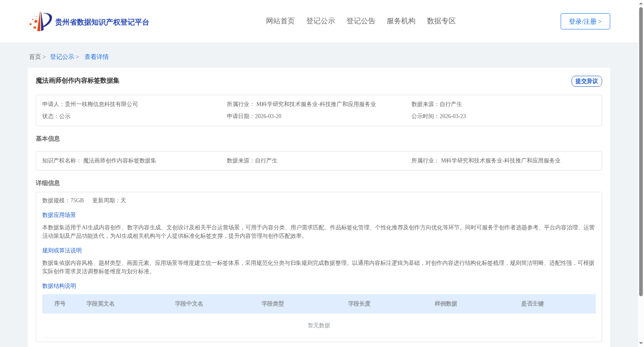The width and height of the screenshot is (644, 347).
Task: Click 数据来源：自行产生 in top info box
Action: point(437,104)
